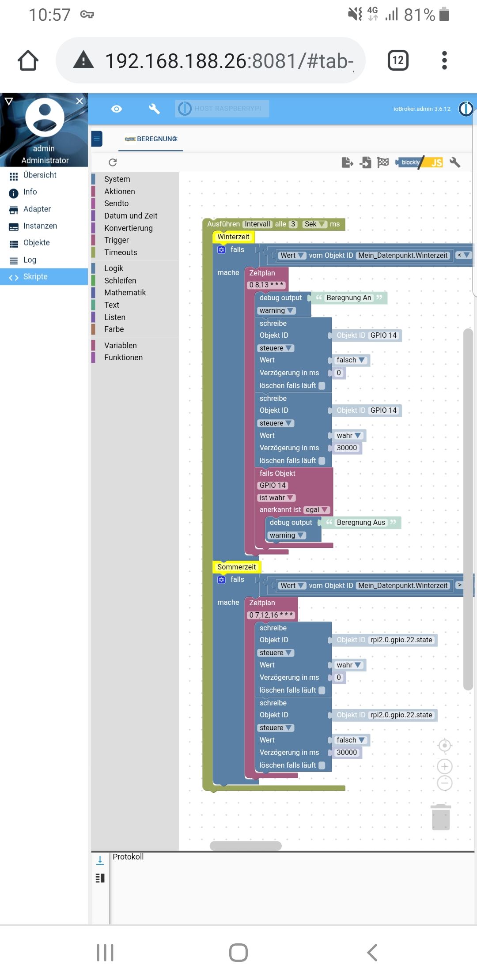
Task: Select Skripte in the sidebar
Action: (x=44, y=277)
